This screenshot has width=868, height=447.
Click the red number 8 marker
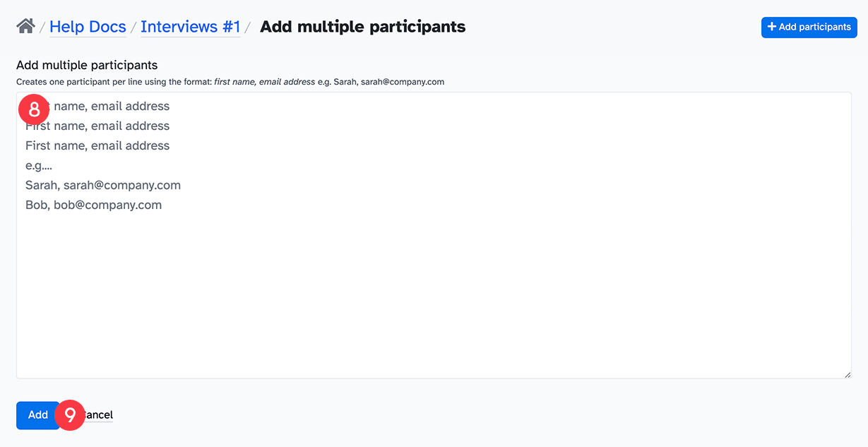click(34, 110)
